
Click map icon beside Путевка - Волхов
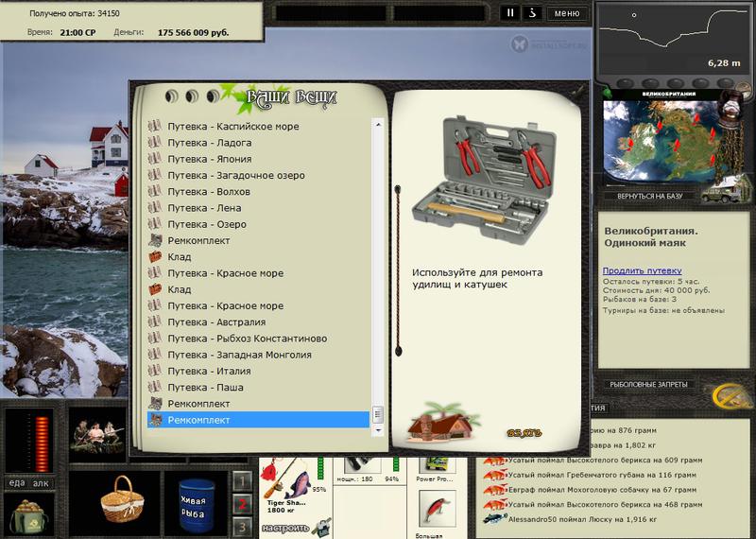point(154,191)
